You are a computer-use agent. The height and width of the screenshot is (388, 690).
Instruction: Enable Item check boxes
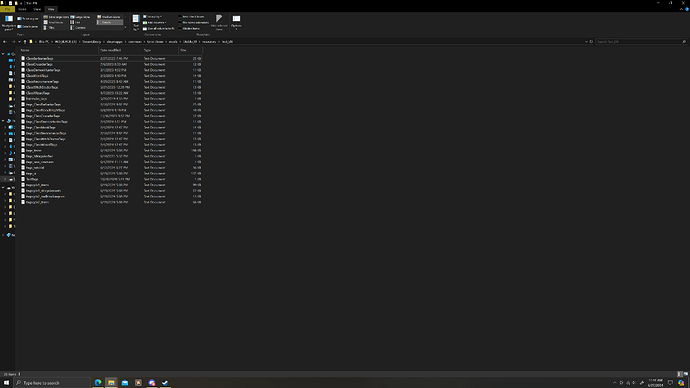click(192, 17)
